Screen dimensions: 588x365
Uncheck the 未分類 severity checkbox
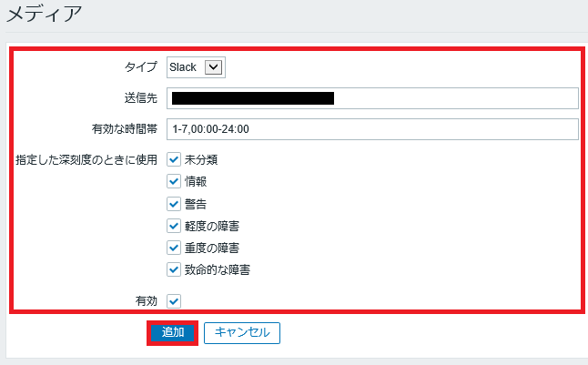pyautogui.click(x=174, y=160)
